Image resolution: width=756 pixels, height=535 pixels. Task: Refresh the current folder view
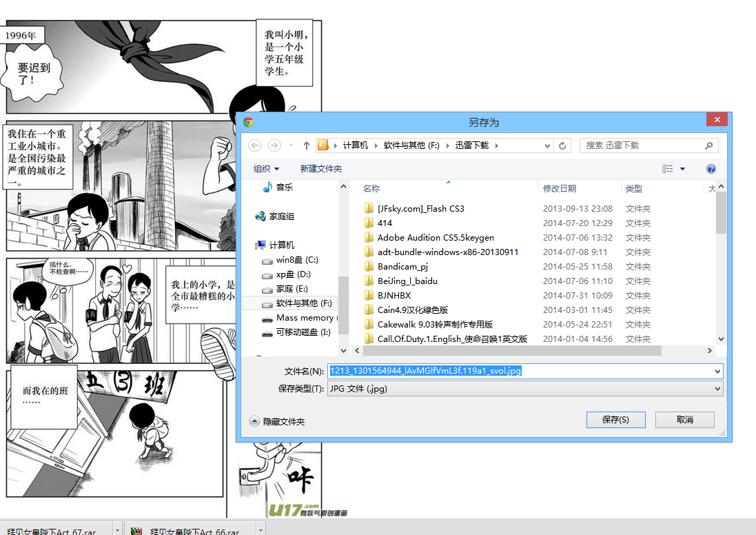pos(562,145)
